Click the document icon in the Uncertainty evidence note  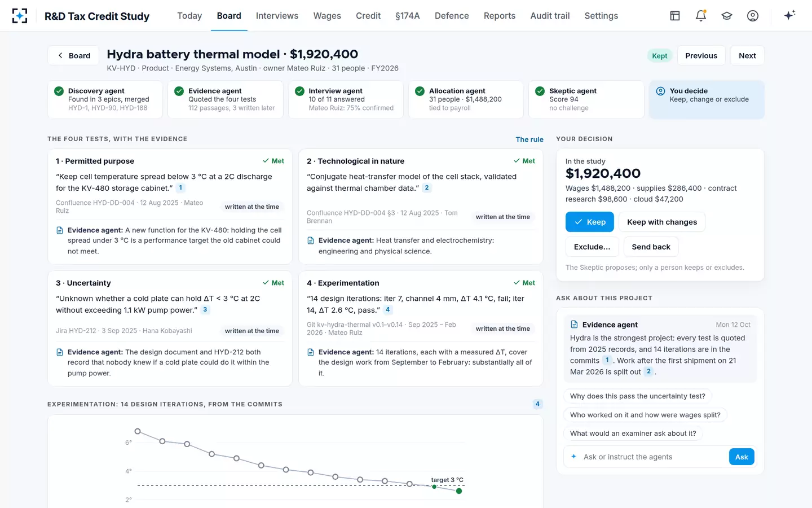coord(60,352)
